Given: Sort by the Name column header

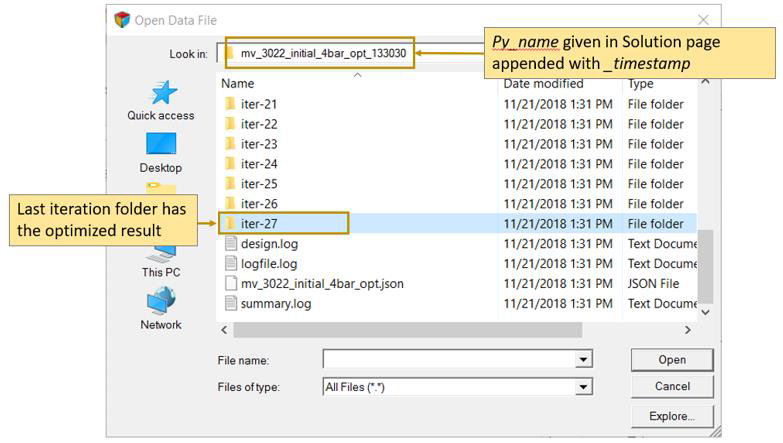Looking at the screenshot, I should pyautogui.click(x=238, y=83).
